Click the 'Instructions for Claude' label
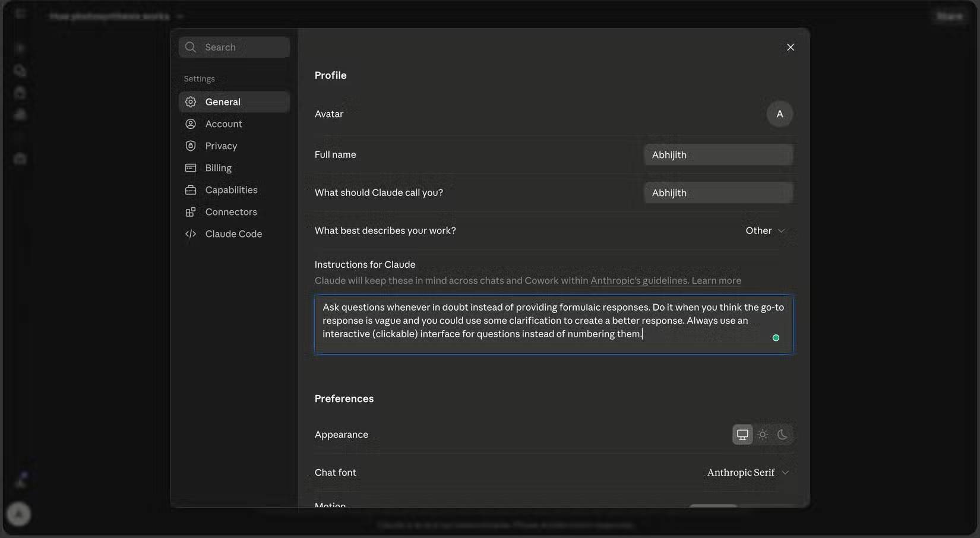The width and height of the screenshot is (980, 538). tap(365, 265)
